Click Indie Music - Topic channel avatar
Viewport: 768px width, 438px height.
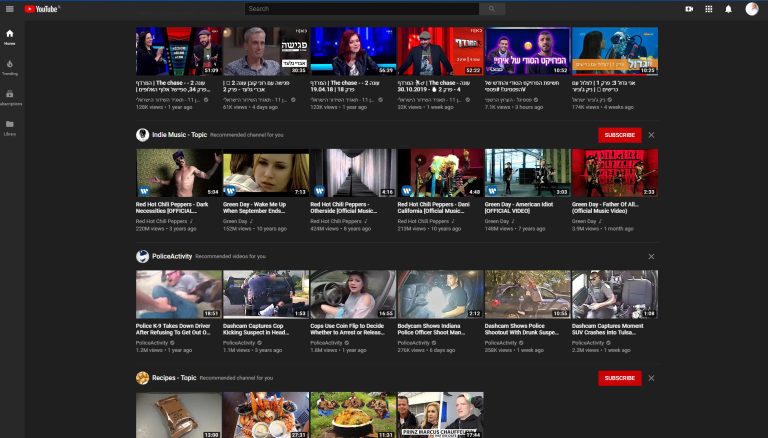(x=143, y=135)
